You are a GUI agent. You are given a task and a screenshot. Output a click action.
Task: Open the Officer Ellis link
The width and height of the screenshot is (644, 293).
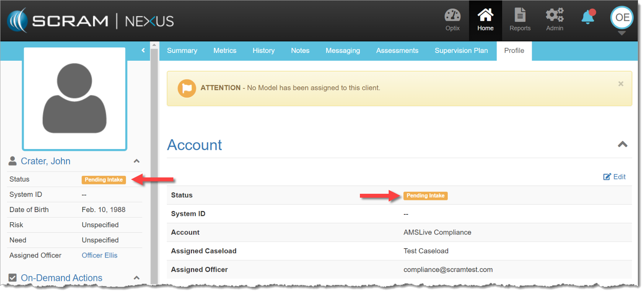coord(99,255)
